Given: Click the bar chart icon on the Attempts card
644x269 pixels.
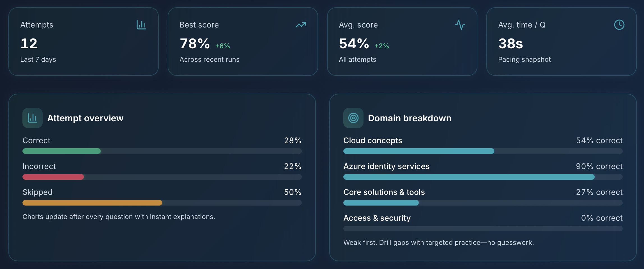Looking at the screenshot, I should click(x=141, y=25).
